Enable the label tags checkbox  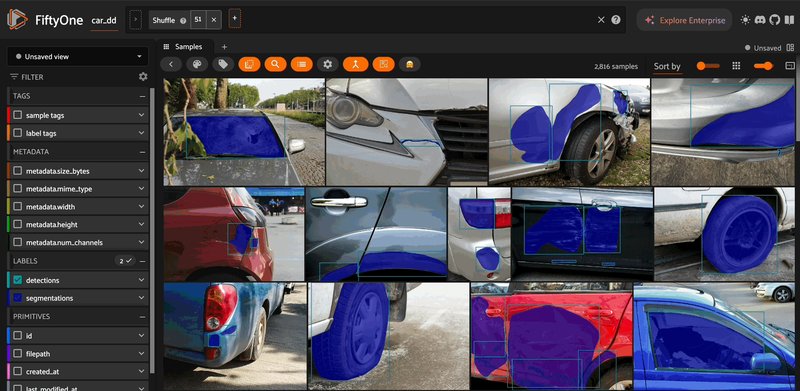pos(18,133)
